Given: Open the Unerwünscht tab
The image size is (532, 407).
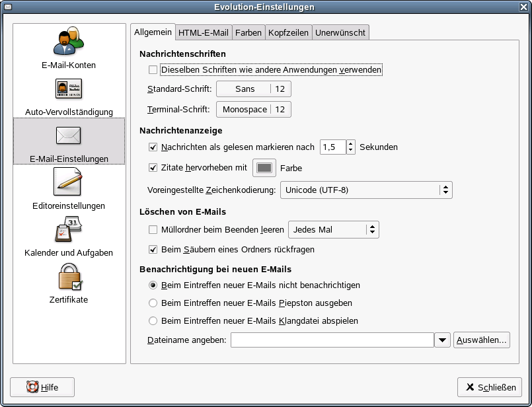Looking at the screenshot, I should (342, 31).
